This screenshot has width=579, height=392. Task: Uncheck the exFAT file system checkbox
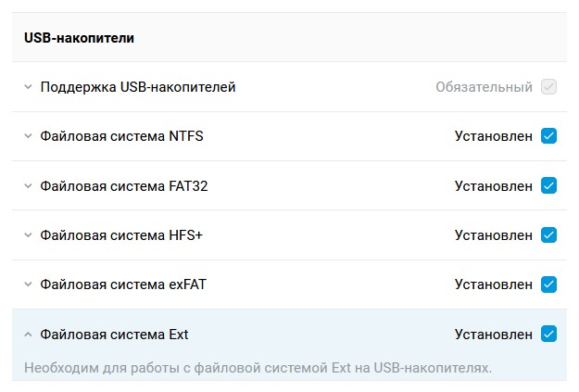coord(548,284)
